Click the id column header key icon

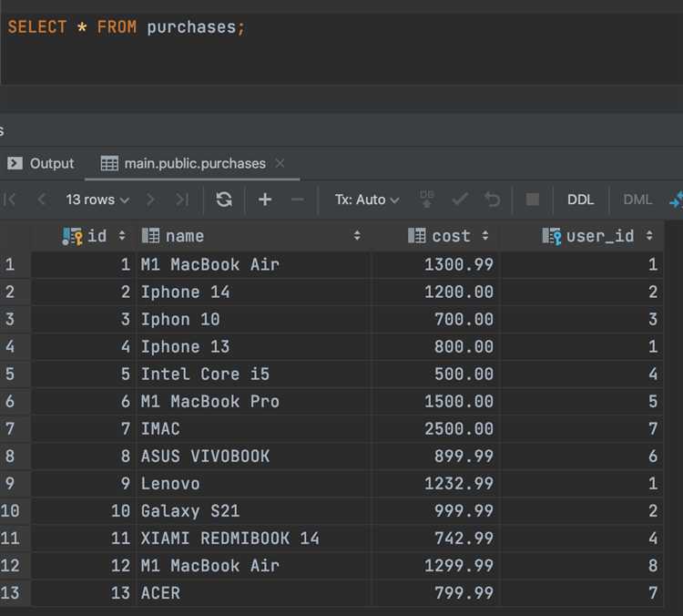coord(72,236)
